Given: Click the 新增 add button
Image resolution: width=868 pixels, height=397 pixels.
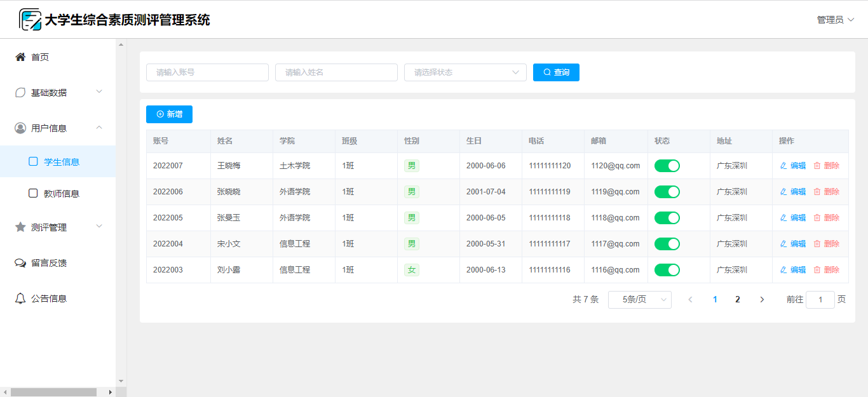Looking at the screenshot, I should pyautogui.click(x=169, y=114).
